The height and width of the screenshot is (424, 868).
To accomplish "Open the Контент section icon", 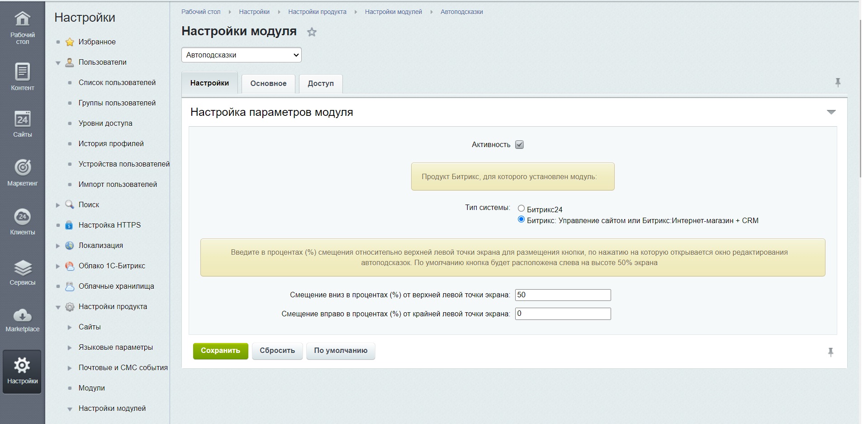I will 22,76.
